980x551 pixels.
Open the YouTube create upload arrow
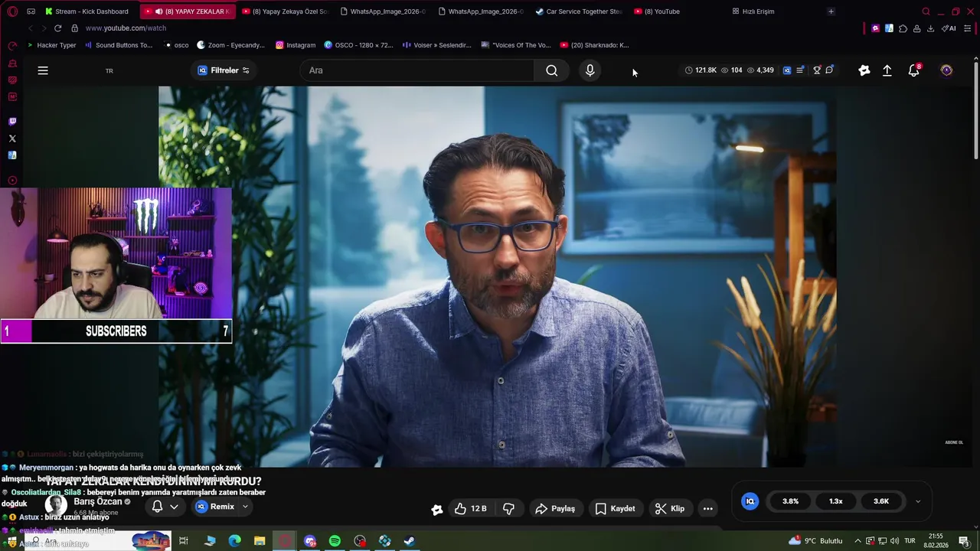click(887, 70)
